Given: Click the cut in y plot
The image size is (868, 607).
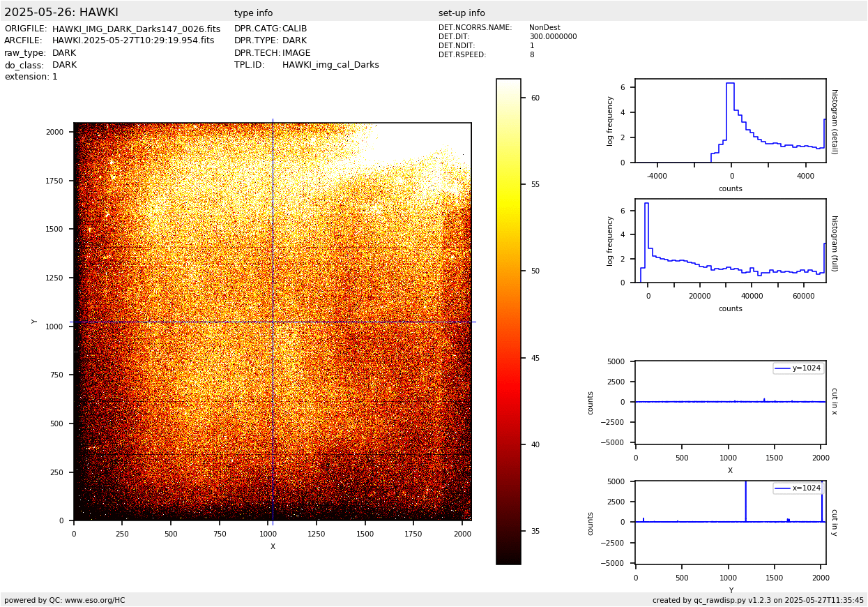Looking at the screenshot, I should point(730,522).
